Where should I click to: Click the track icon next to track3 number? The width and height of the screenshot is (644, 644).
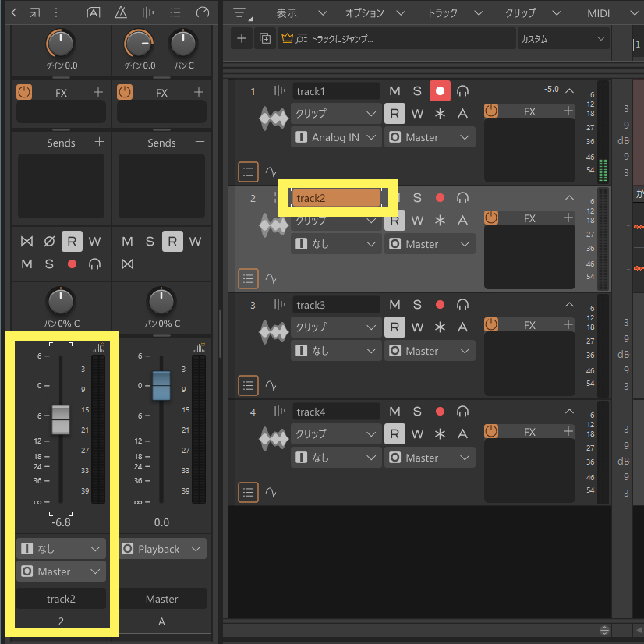click(x=279, y=304)
